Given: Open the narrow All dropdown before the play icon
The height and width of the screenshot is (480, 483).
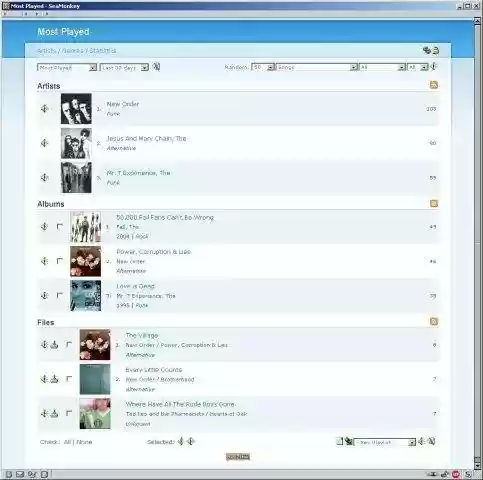Looking at the screenshot, I should pos(417,67).
